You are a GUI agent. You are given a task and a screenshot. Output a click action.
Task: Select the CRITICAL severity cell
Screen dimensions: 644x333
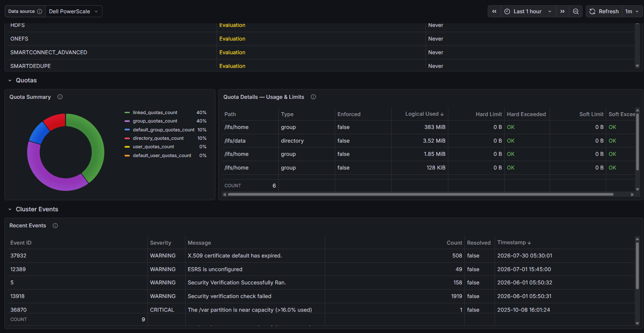tap(166, 310)
